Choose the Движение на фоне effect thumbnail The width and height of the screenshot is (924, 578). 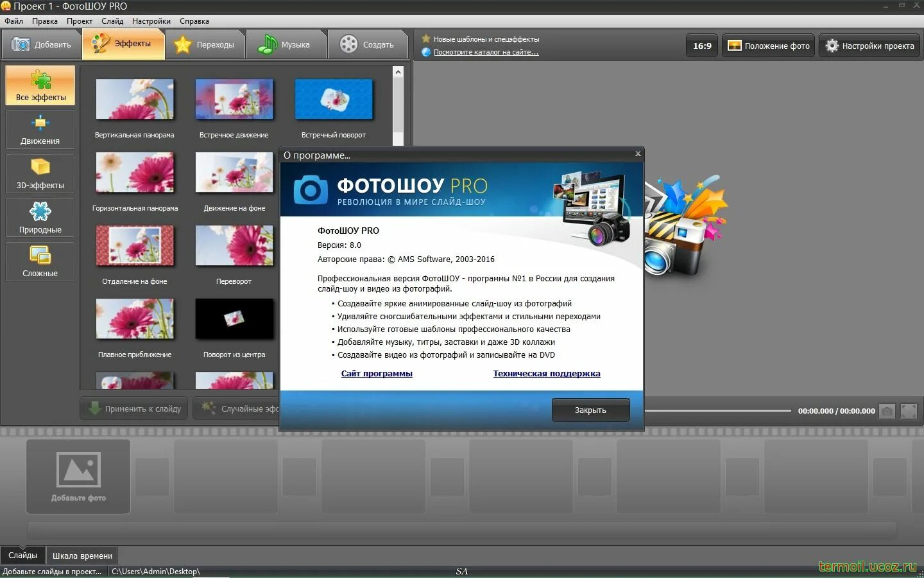click(x=234, y=172)
